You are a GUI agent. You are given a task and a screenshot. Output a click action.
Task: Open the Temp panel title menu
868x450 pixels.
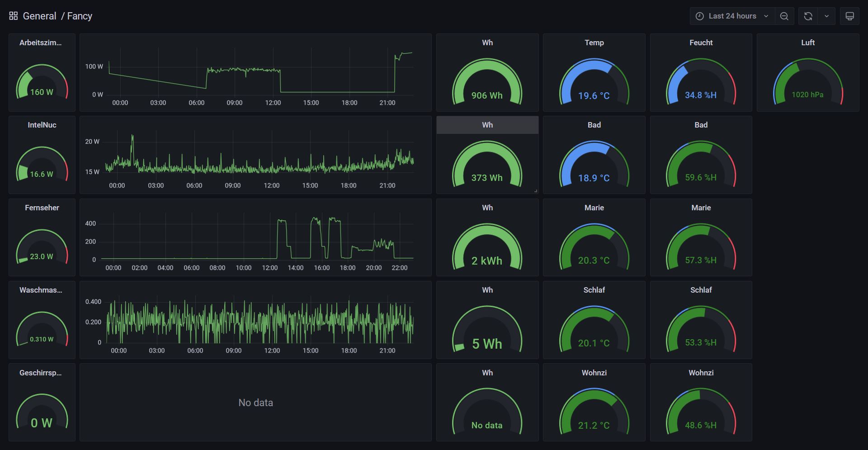point(594,43)
